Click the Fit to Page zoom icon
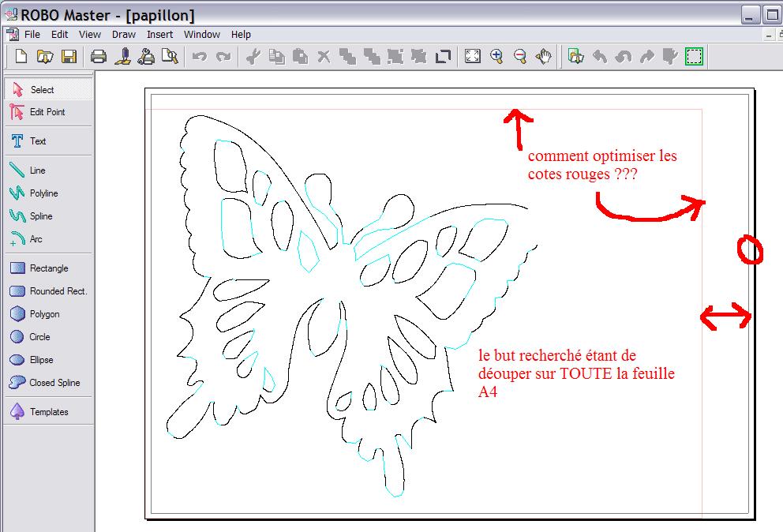The height and width of the screenshot is (532, 783). tap(472, 57)
